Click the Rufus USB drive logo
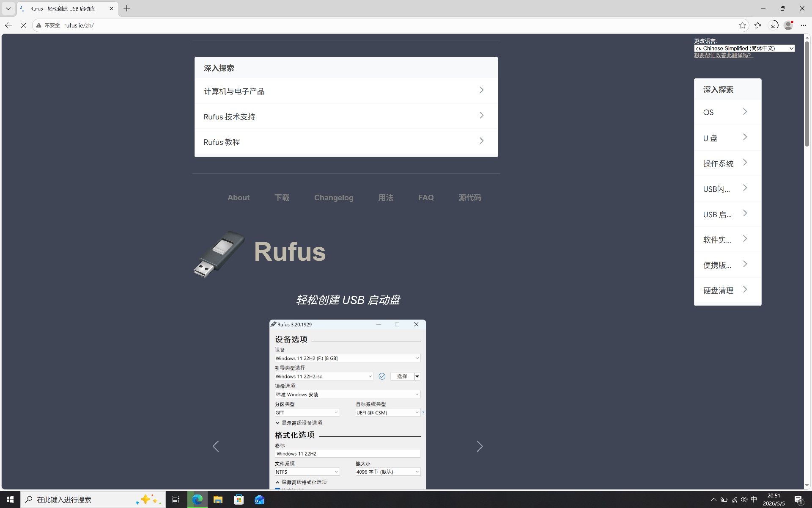The height and width of the screenshot is (508, 812). point(219,254)
